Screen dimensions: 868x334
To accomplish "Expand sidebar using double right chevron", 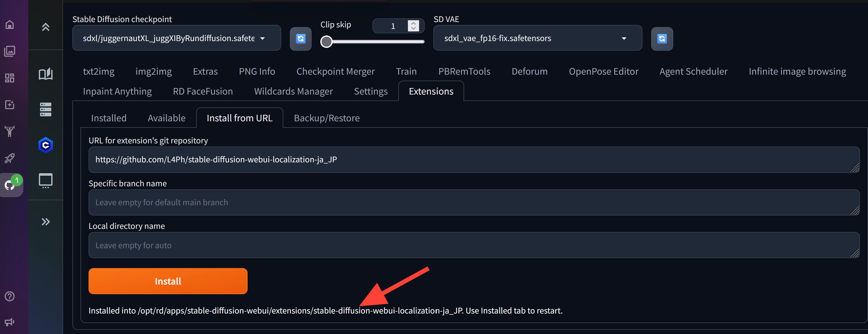I will pyautogui.click(x=45, y=222).
